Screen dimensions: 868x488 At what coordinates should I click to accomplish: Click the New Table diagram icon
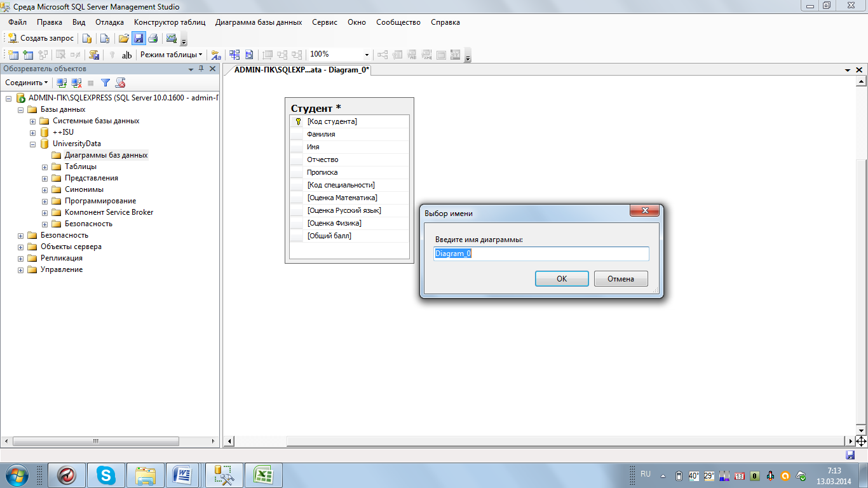tap(13, 55)
